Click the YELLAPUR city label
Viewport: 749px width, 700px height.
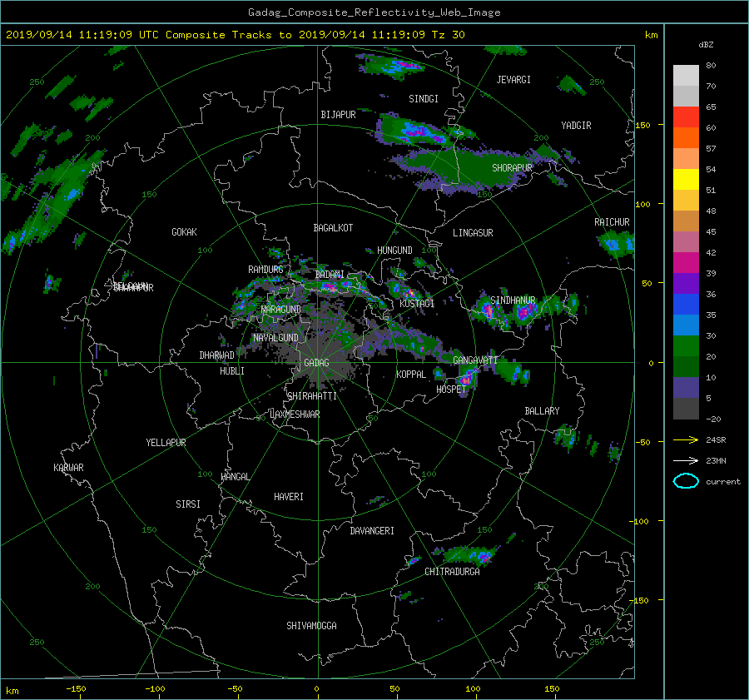(x=166, y=443)
